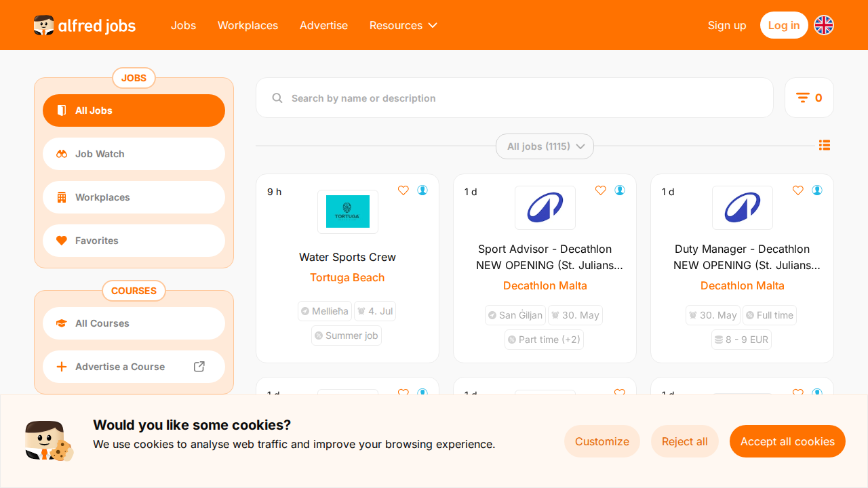Viewport: 868px width, 488px height.
Task: Open Job Watch in sidebar
Action: point(134,154)
